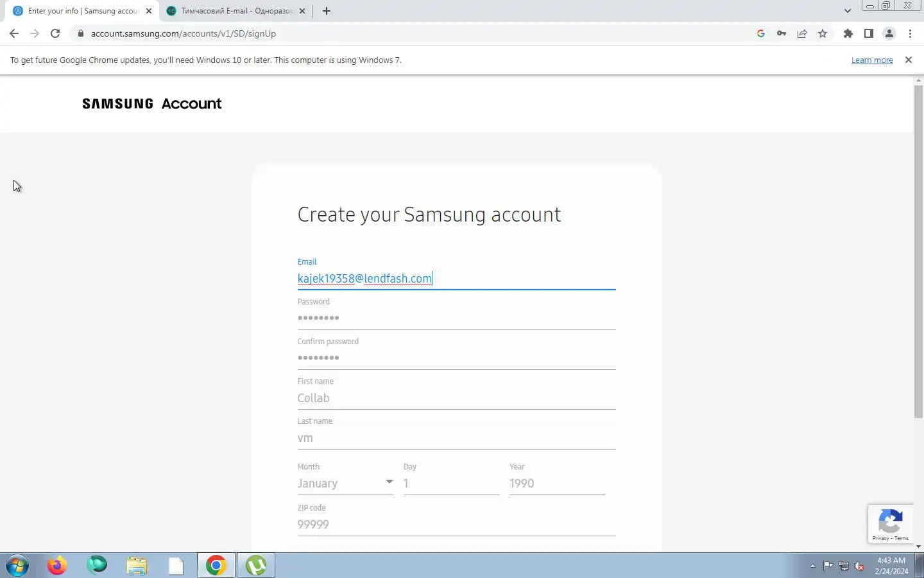Launch Firefox from the taskbar
This screenshot has height=578, width=924.
[57, 566]
